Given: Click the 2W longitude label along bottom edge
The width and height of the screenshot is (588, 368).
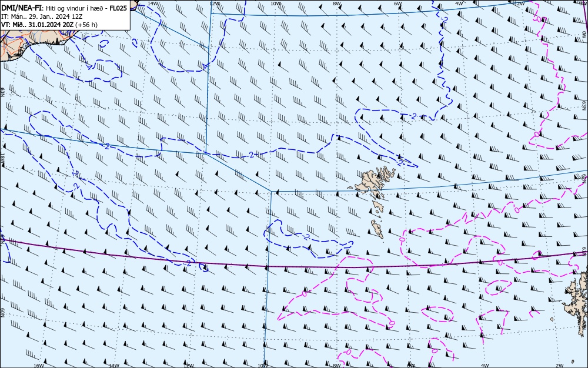Looking at the screenshot, I should (560, 366).
